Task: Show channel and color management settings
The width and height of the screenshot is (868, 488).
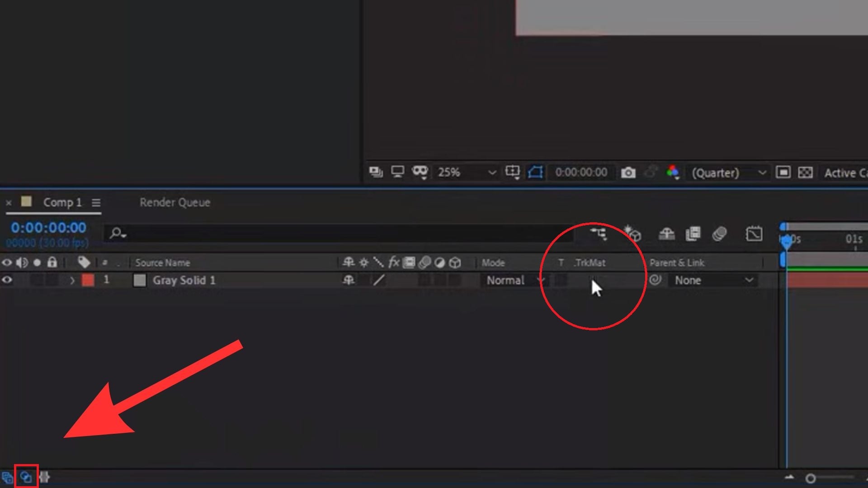Action: [x=673, y=172]
